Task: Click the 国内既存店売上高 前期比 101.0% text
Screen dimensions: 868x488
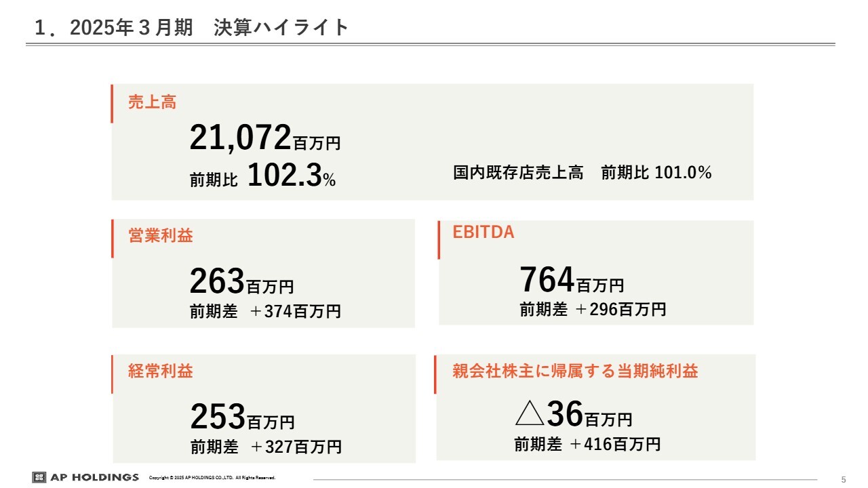Action: [583, 173]
